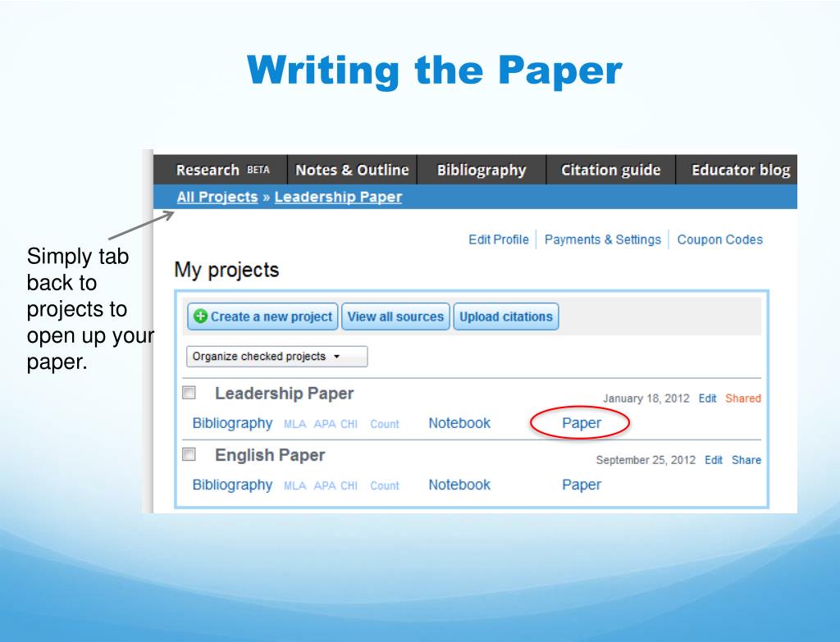Click the Share link for English Paper
The image size is (840, 642).
click(746, 460)
